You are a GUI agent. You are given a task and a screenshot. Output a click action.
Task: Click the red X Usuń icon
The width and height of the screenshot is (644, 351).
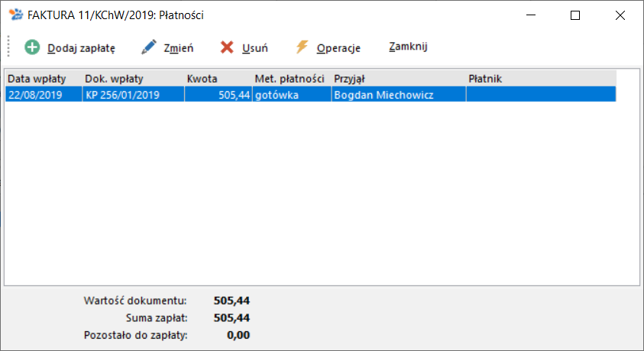point(227,47)
